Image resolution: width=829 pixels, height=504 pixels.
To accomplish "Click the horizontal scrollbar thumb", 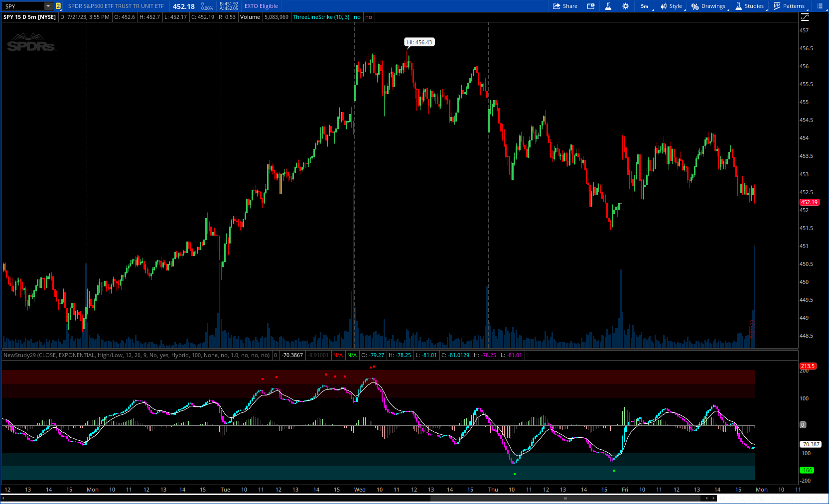I will (565, 498).
